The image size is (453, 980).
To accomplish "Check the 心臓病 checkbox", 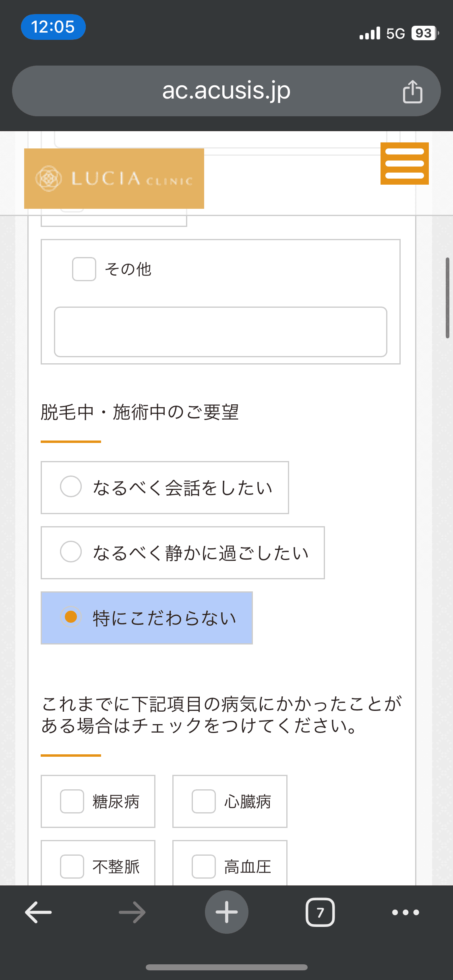I will tap(204, 801).
